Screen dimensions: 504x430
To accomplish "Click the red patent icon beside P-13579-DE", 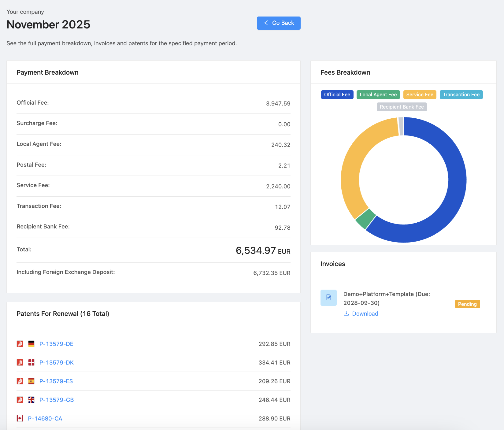I will coord(20,344).
